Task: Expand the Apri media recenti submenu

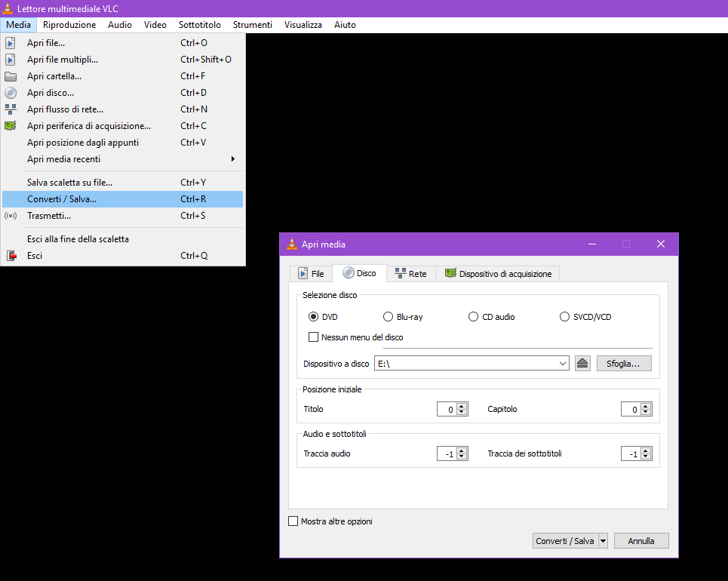Action: (x=233, y=159)
